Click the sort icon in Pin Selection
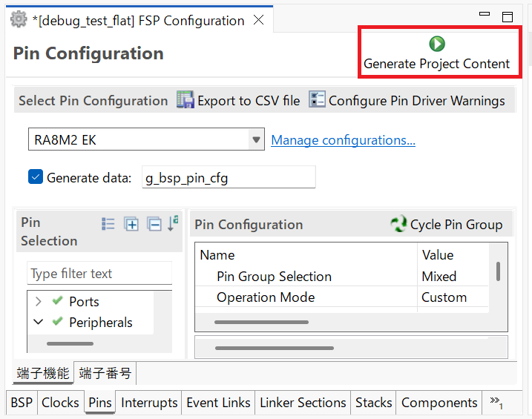 click(173, 223)
